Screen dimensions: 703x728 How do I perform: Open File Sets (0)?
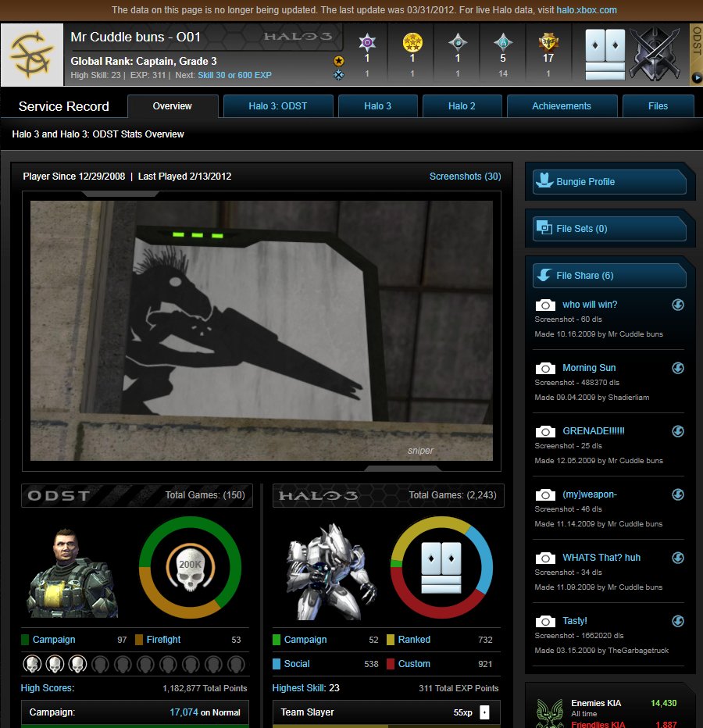(x=609, y=228)
